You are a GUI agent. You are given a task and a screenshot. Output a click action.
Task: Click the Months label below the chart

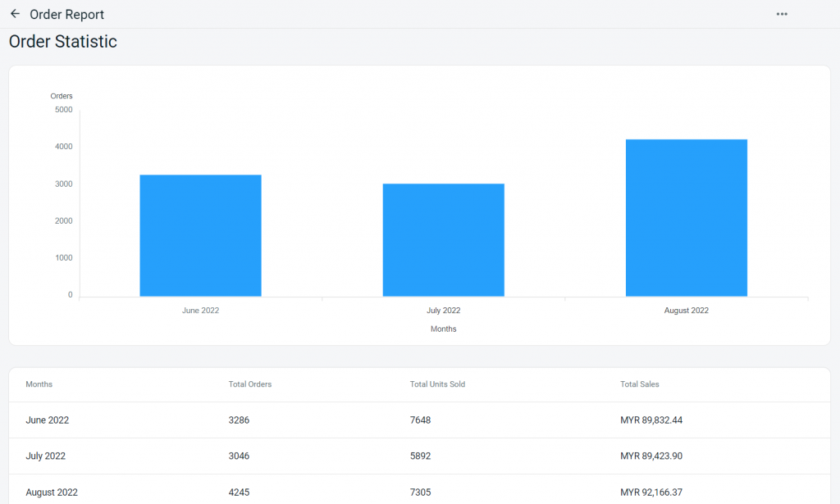pos(443,329)
